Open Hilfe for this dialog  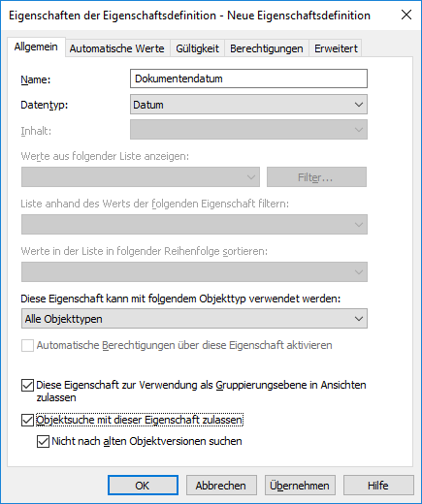[378, 486]
